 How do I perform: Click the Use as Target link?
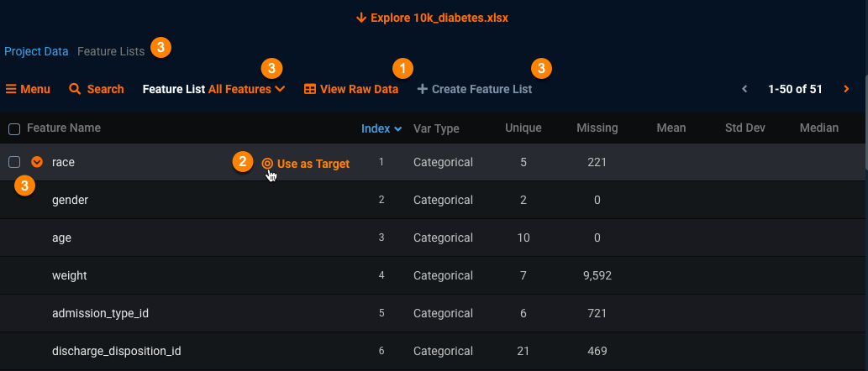313,164
